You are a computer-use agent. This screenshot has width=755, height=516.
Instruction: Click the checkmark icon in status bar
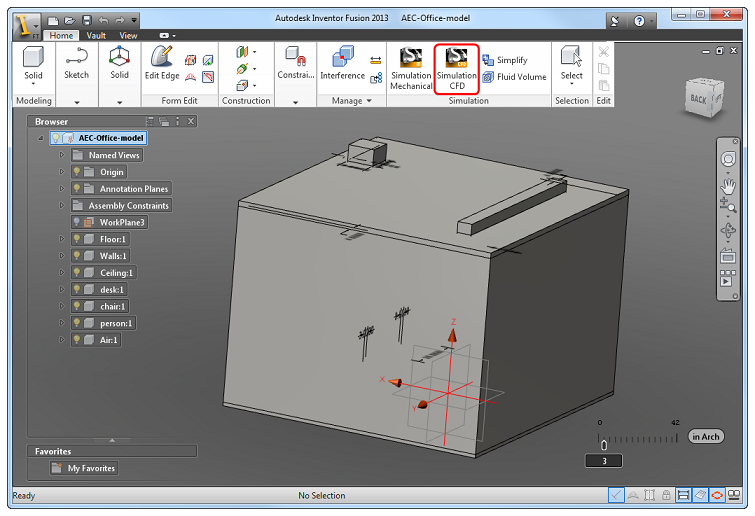[x=616, y=495]
